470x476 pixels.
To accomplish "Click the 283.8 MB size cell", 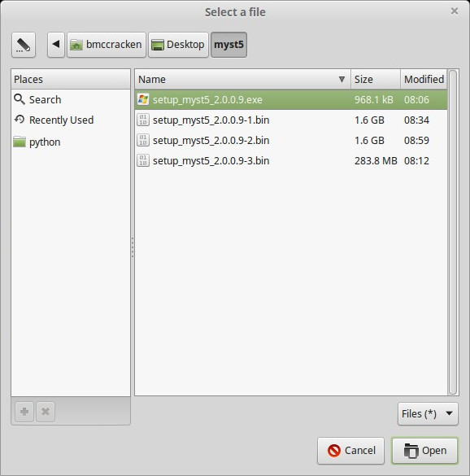I will pyautogui.click(x=376, y=160).
